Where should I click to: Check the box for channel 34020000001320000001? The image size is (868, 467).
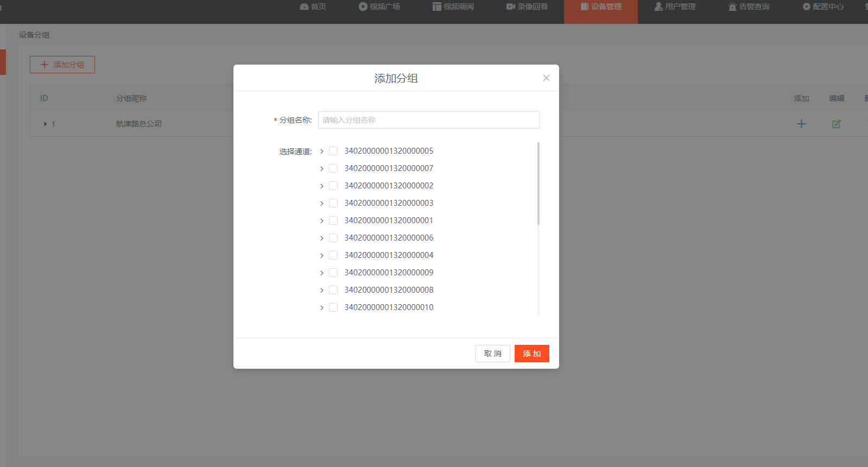click(x=333, y=220)
